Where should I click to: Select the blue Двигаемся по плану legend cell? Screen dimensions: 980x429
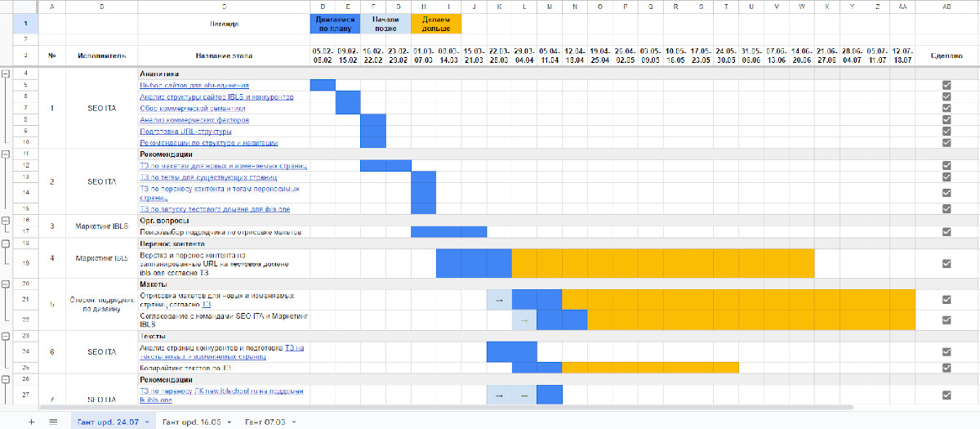pyautogui.click(x=335, y=24)
